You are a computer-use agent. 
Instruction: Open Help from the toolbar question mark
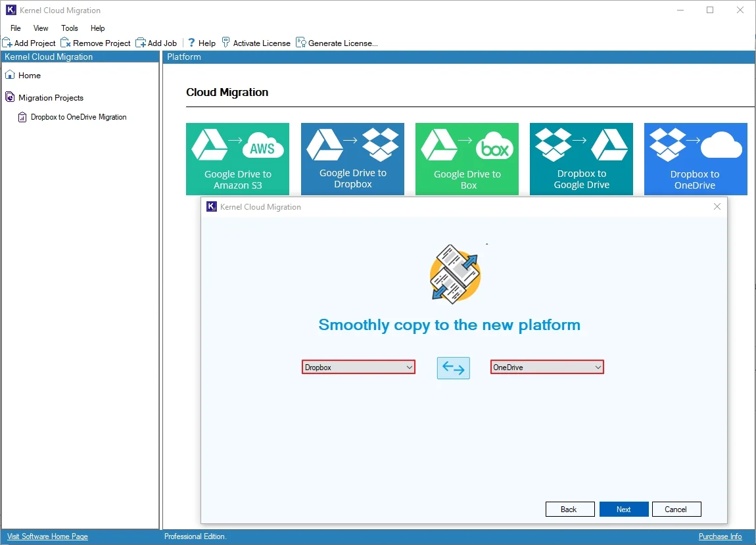tap(192, 43)
